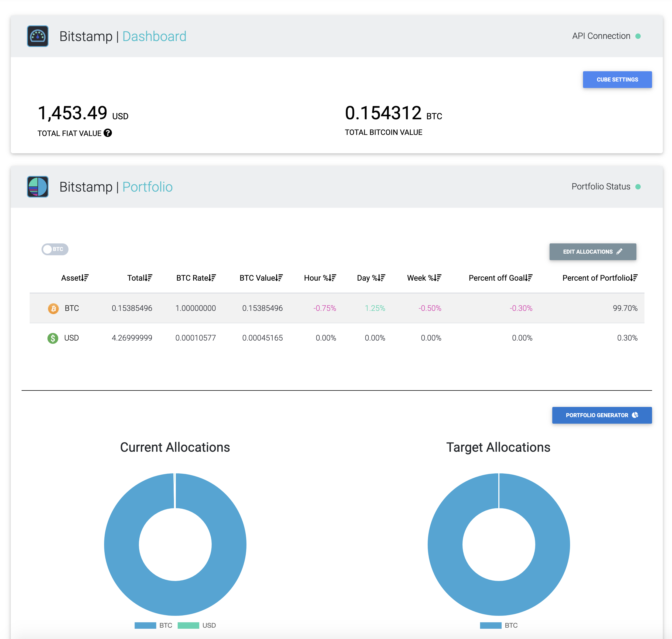Click the Bitcoin coin icon in BTC row
Screen dimensions: 672x639
(53, 309)
